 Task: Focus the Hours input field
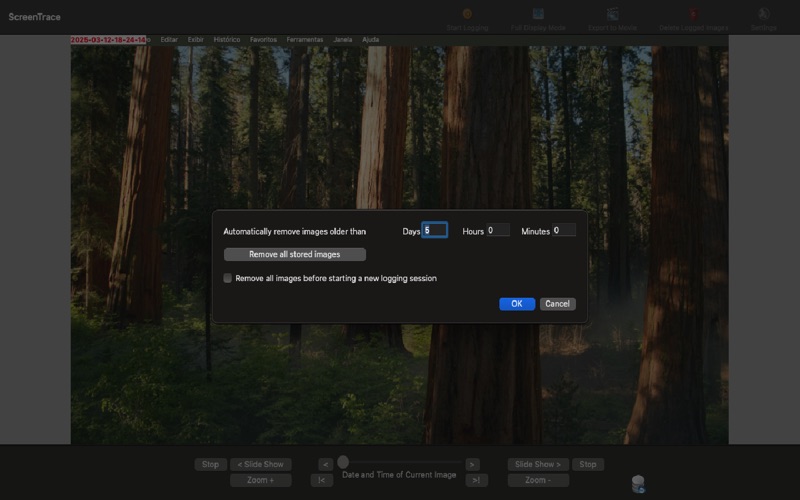[497, 230]
